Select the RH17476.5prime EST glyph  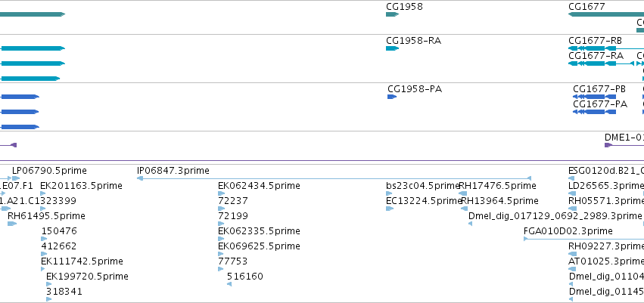463,193
